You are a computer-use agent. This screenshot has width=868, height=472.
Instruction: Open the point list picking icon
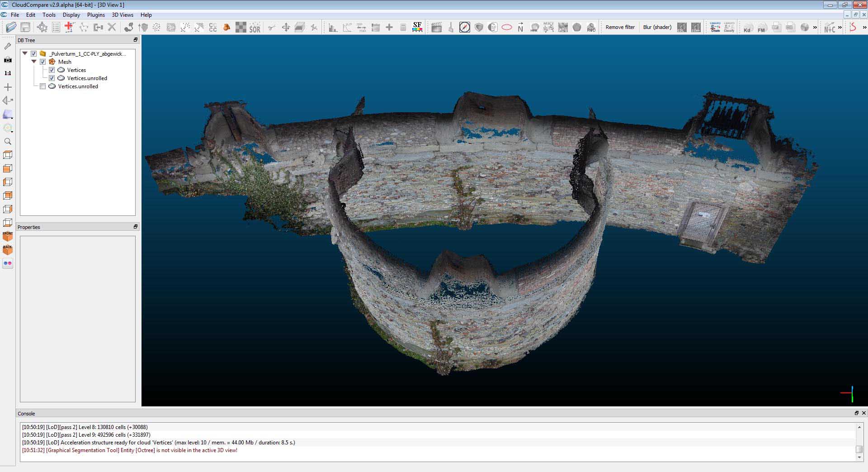click(x=56, y=27)
